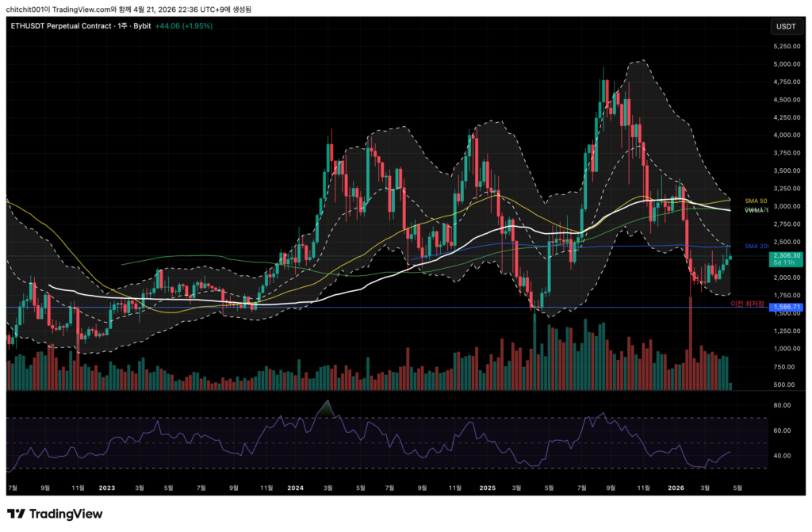Screen dimensions: 812x532
Task: Select the blue SMA 200 label
Action: click(x=758, y=246)
